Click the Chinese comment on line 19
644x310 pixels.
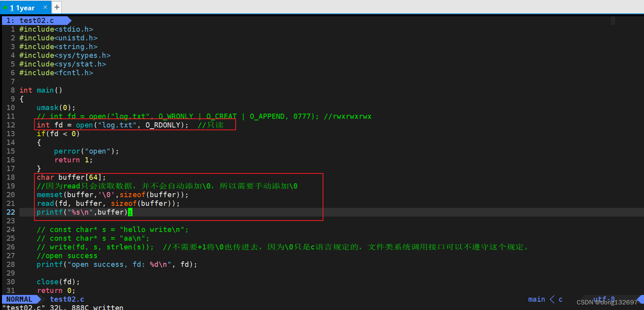tap(167, 186)
